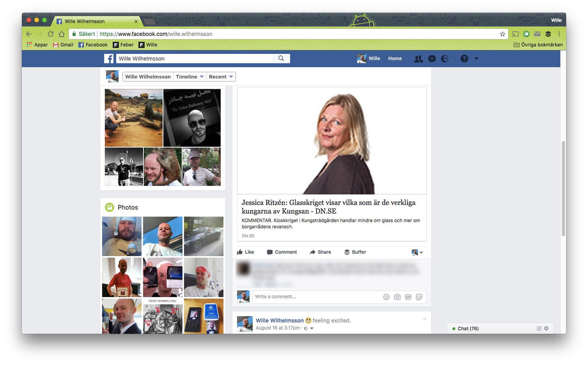Open the Chrome cast icon in toolbar
Image resolution: width=588 pixels, height=365 pixels.
[515, 34]
